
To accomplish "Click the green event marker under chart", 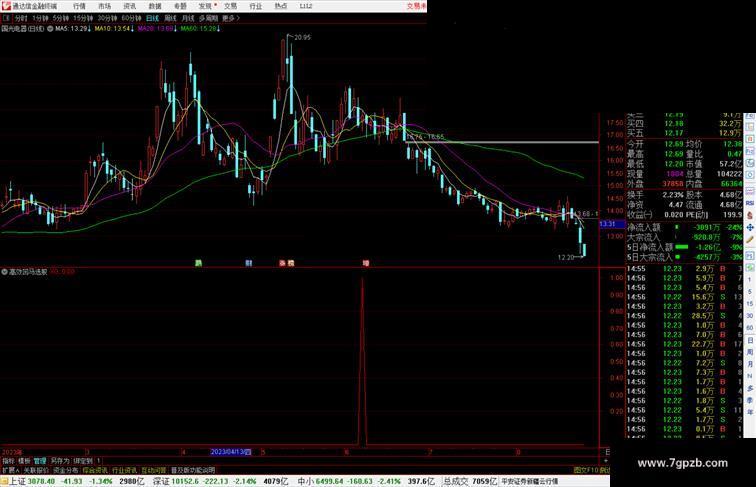I will (198, 263).
